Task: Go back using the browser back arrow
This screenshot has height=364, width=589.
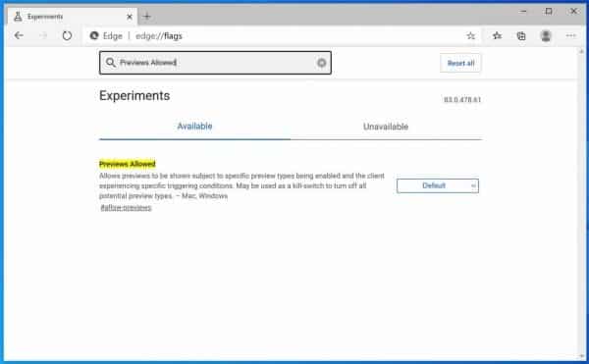Action: [19, 35]
